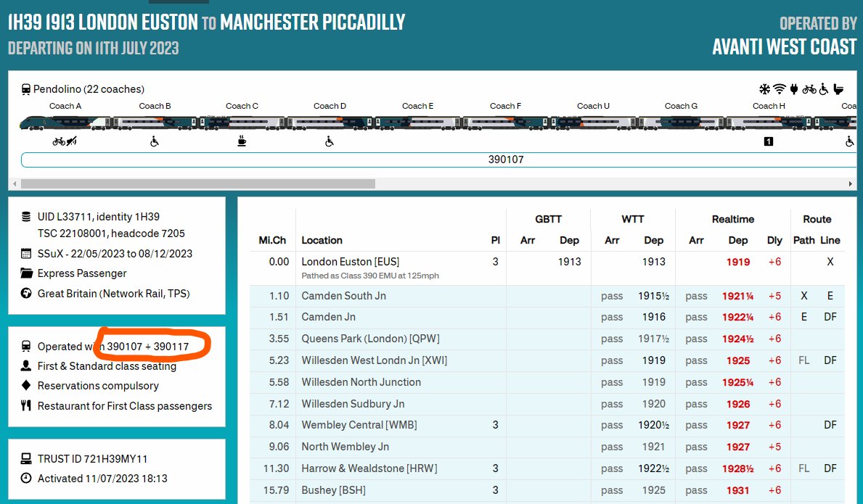
Task: Open Camden Jn location
Action: [329, 317]
